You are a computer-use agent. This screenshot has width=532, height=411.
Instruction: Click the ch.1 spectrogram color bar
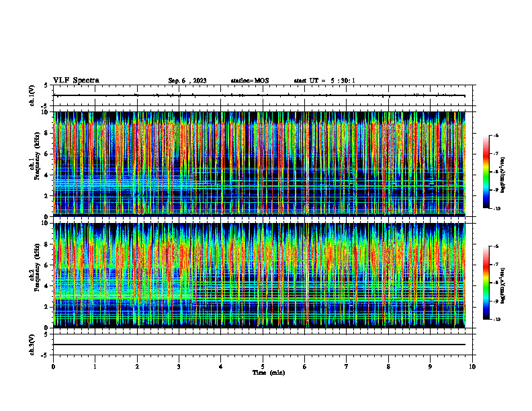pyautogui.click(x=486, y=172)
